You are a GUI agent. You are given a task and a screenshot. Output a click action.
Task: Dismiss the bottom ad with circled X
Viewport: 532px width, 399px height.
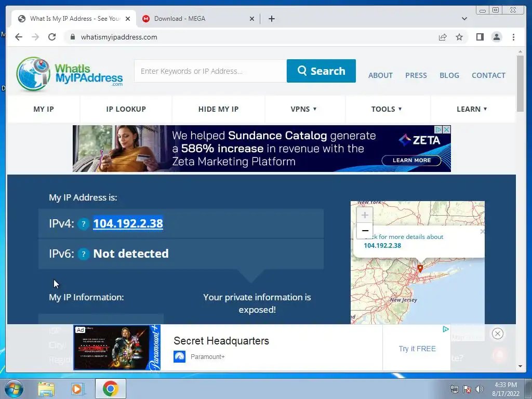[497, 334]
